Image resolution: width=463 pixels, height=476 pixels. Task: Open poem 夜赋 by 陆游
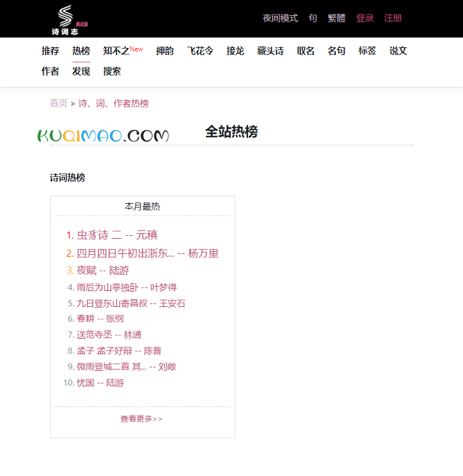point(103,271)
